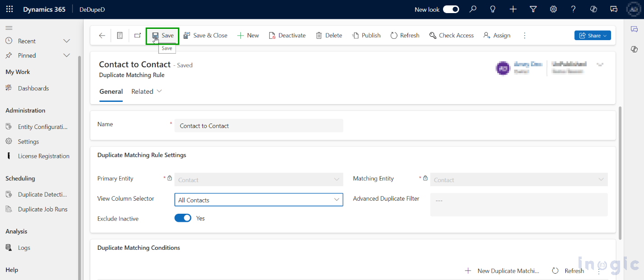
Task: Click the Advanced Duplicate Filter field
Action: coord(519,205)
